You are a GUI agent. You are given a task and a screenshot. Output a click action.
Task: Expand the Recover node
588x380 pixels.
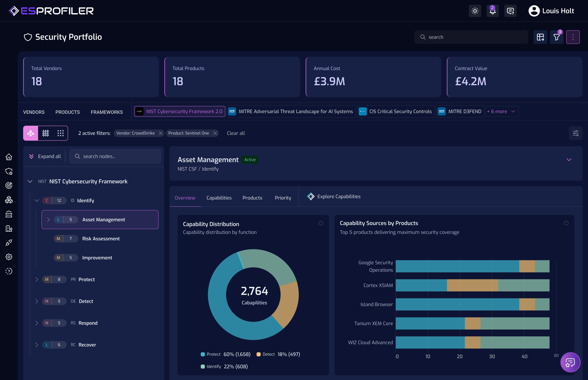coord(37,345)
